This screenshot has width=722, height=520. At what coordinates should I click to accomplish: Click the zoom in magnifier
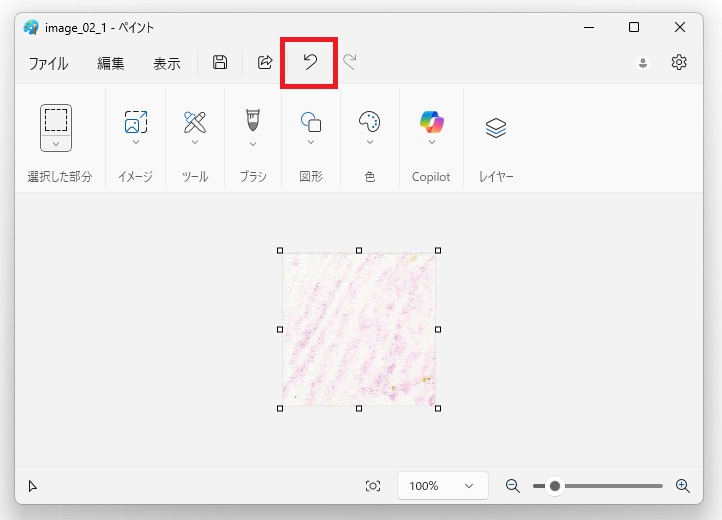pos(682,486)
